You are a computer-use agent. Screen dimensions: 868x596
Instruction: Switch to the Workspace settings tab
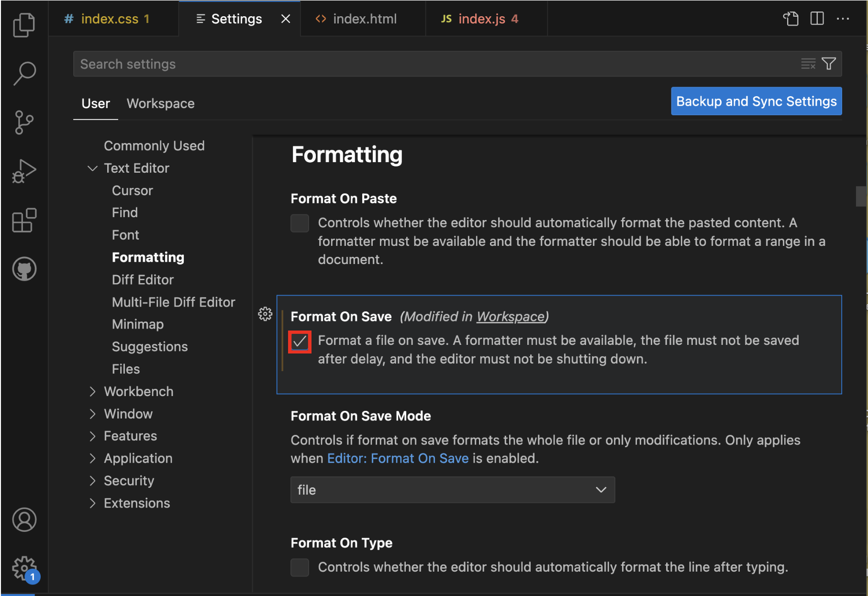(x=160, y=103)
